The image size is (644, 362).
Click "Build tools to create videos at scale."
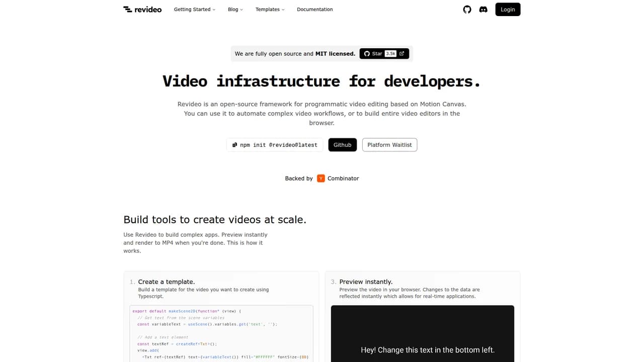coord(215,220)
